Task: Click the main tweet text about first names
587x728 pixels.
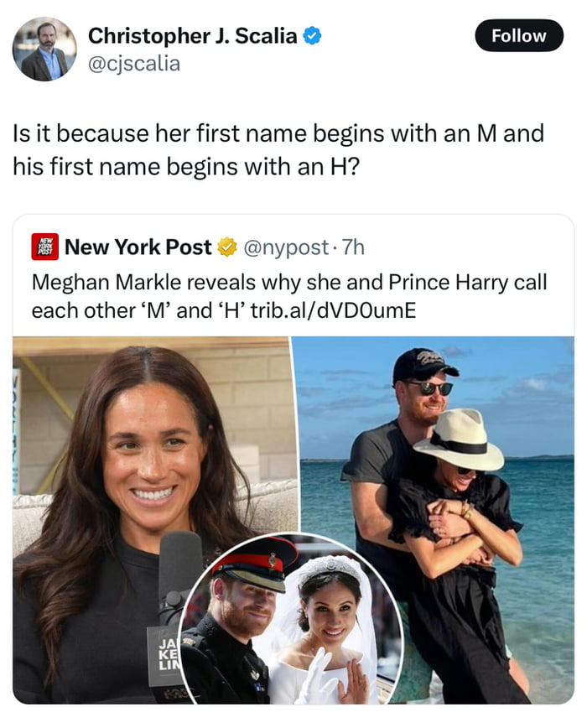Action: (x=278, y=148)
